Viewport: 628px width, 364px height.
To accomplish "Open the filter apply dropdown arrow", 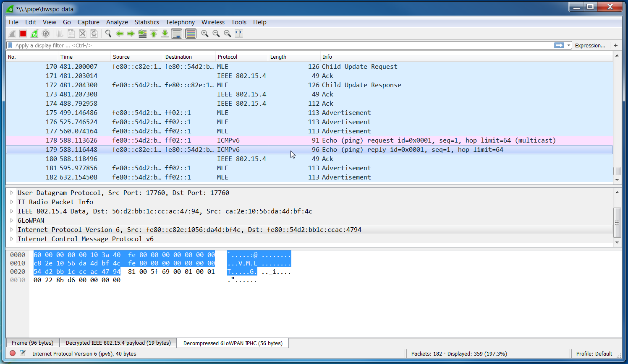I will pos(568,45).
